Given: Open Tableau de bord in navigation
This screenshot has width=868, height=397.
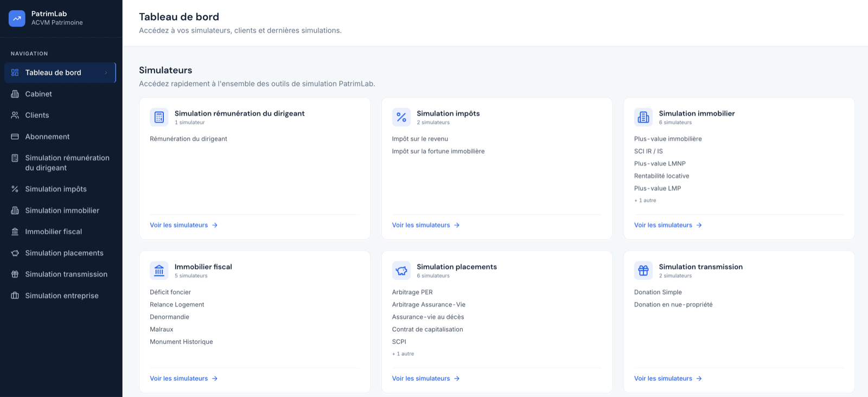Looking at the screenshot, I should 60,73.
